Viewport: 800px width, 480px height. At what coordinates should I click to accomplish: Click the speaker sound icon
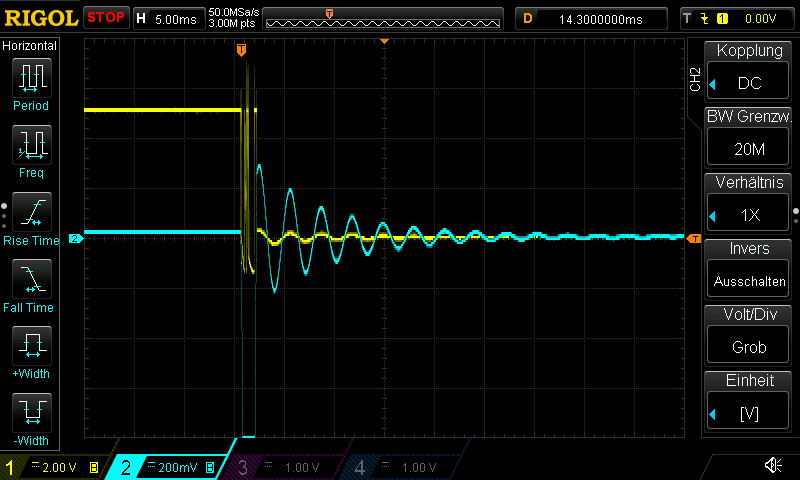click(x=773, y=465)
